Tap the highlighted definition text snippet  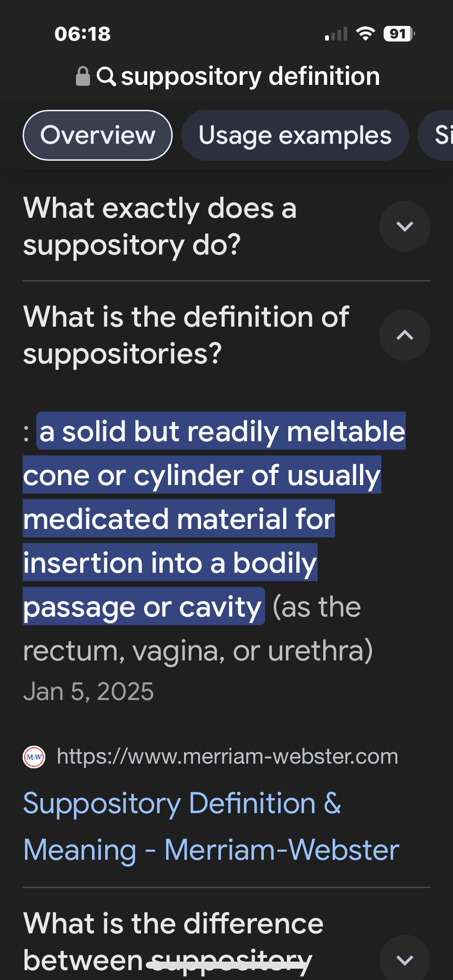click(x=214, y=519)
